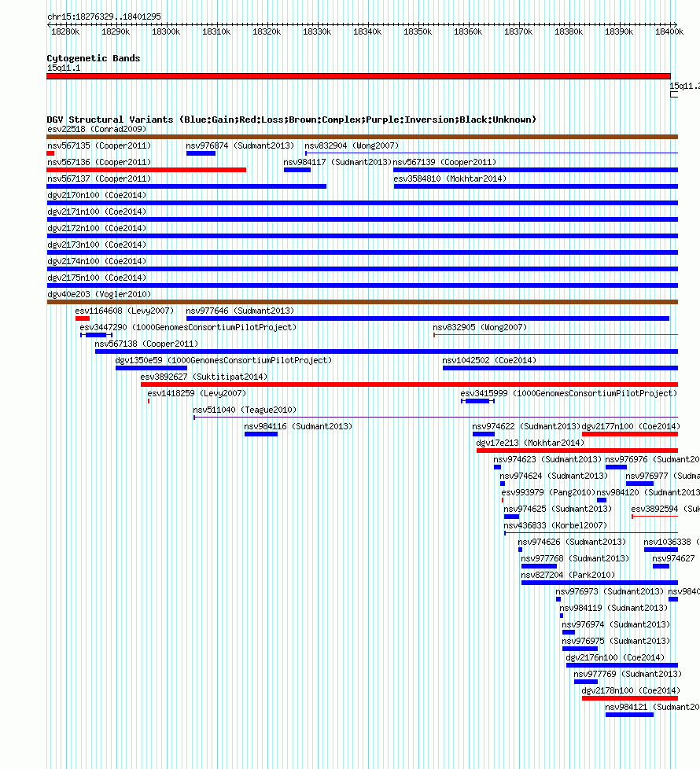
Task: Open nsv567139 (Cooper2011) variant label
Action: (x=444, y=162)
